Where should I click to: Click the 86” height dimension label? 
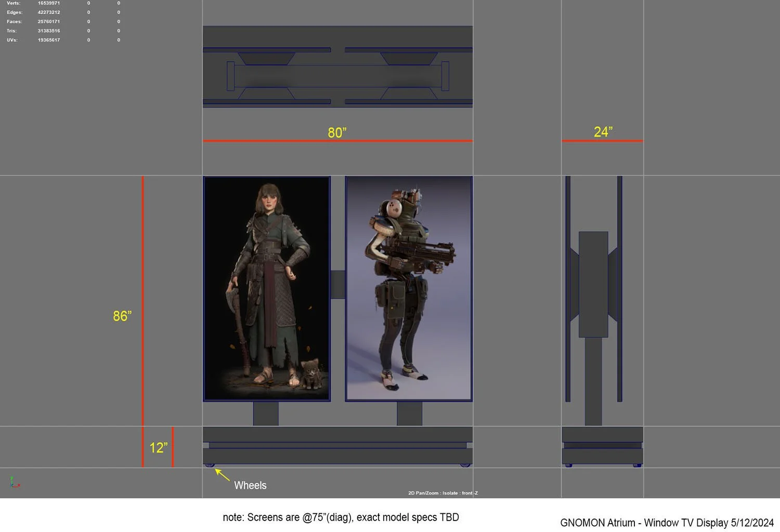(x=122, y=316)
